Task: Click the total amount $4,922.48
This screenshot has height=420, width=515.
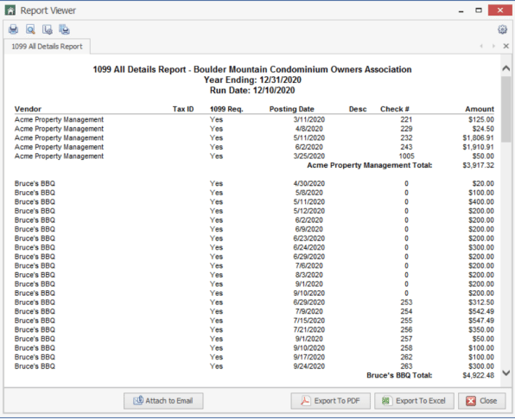Action: click(478, 375)
